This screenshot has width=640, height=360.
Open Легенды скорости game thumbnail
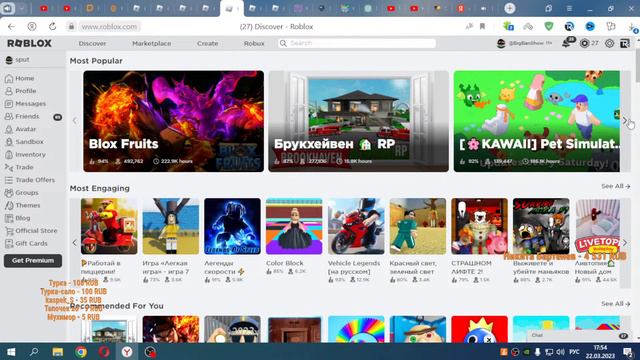coord(232,227)
